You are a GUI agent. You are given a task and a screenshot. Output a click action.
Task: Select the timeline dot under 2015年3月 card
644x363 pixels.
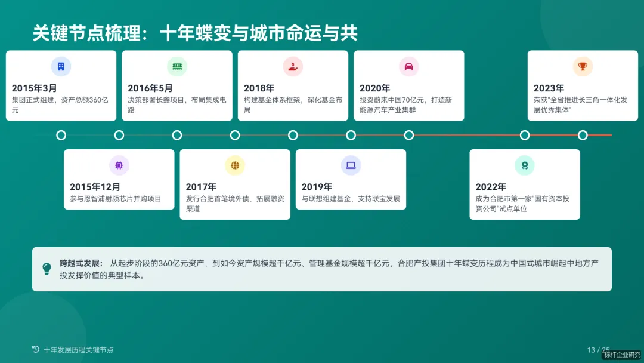(x=61, y=135)
